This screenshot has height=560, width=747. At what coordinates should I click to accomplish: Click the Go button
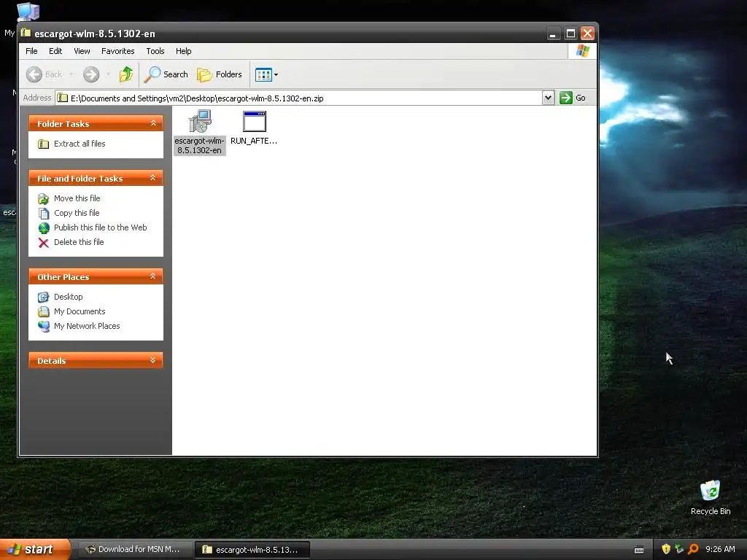(x=573, y=98)
